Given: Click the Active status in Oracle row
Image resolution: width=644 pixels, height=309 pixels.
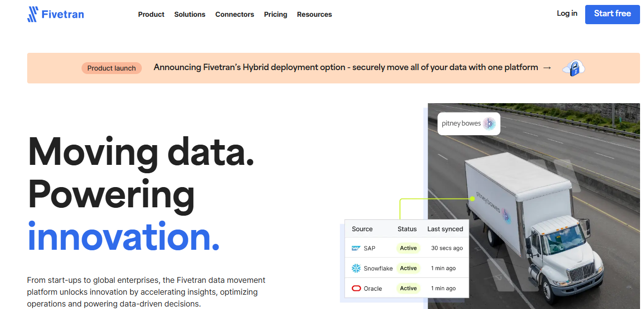Looking at the screenshot, I should pos(408,288).
